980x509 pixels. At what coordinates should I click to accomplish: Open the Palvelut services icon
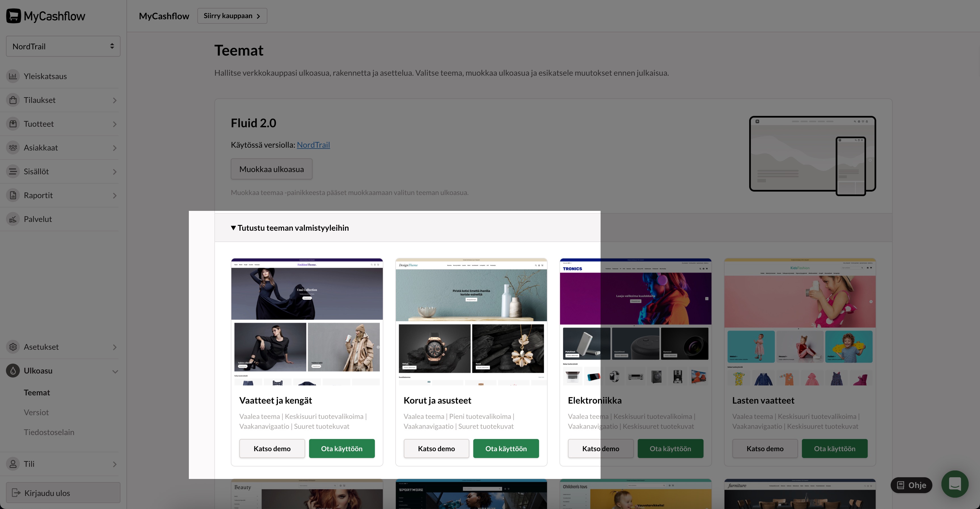point(13,219)
